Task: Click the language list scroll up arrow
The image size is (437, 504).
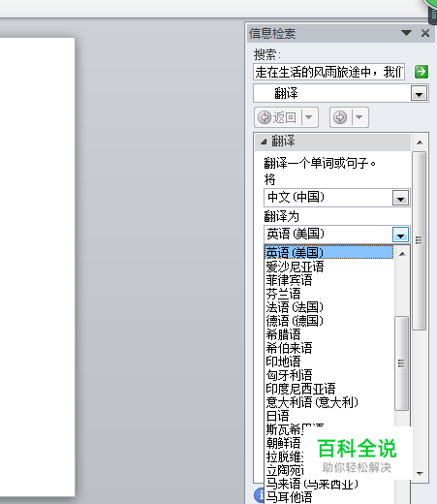Action: coord(402,254)
